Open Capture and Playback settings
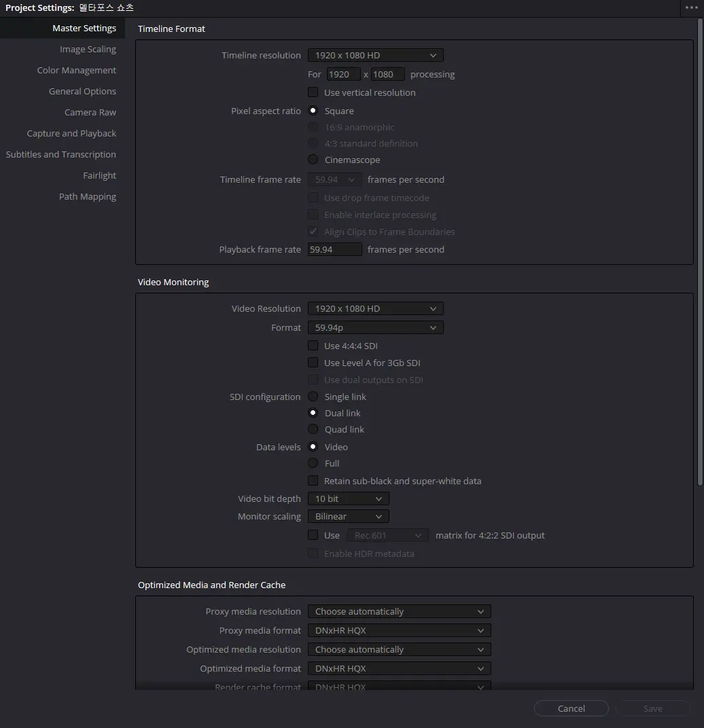Image resolution: width=704 pixels, height=728 pixels. [x=71, y=133]
